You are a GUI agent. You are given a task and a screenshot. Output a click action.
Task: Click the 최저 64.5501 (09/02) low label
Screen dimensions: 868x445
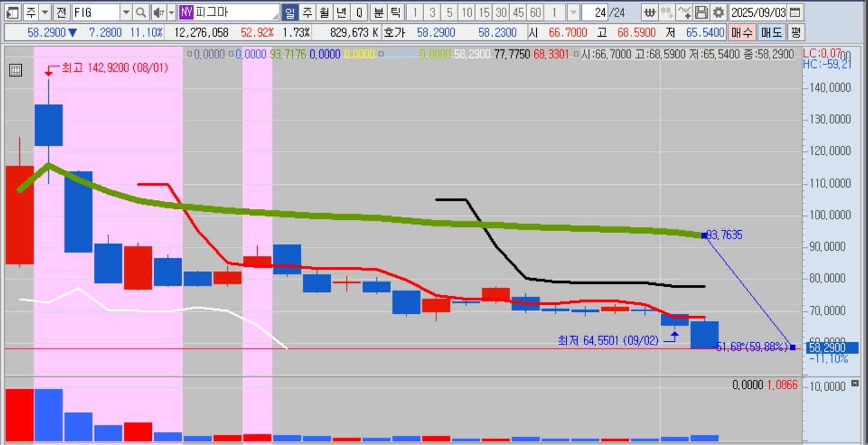click(608, 341)
